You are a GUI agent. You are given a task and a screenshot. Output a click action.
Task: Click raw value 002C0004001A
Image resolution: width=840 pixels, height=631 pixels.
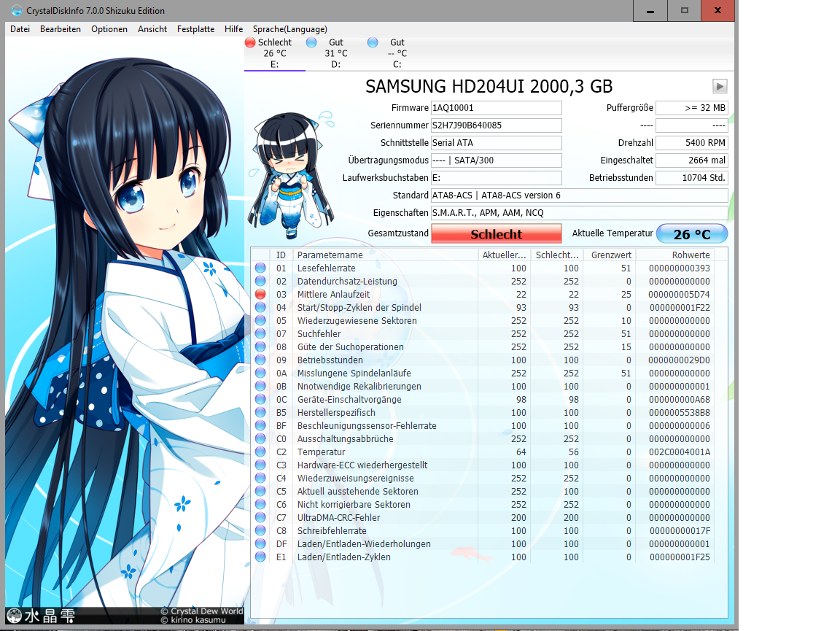pyautogui.click(x=680, y=452)
